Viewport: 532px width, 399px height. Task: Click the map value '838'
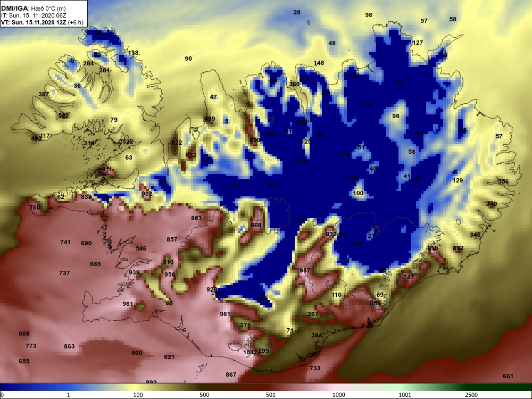pyautogui.click(x=87, y=197)
